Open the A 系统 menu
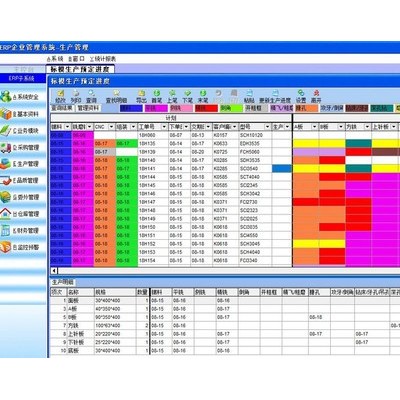Image resolution: width=400 pixels, height=400 pixels. pos(55,59)
